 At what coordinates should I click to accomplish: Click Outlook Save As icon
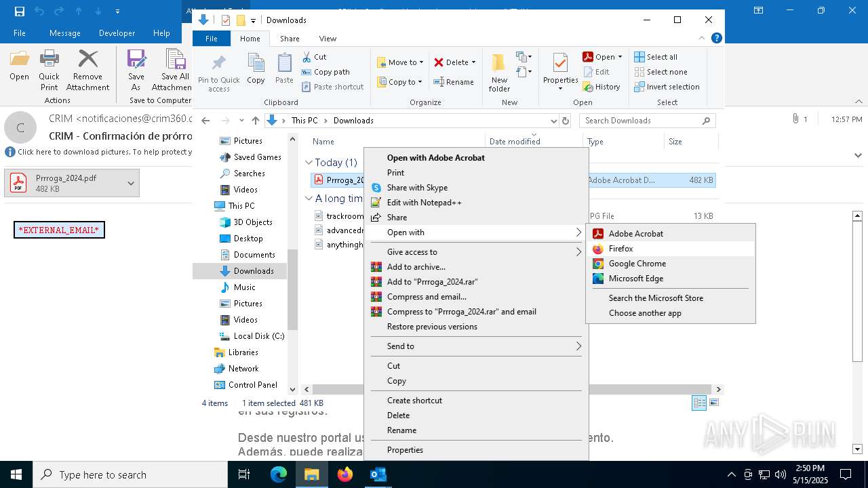136,70
